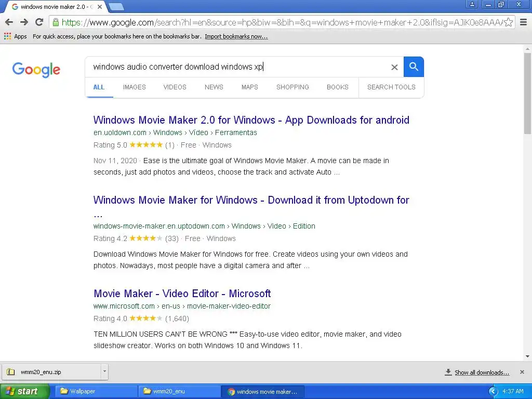Open the Windows Start button
Viewport: 532px width, 399px height.
(x=24, y=391)
